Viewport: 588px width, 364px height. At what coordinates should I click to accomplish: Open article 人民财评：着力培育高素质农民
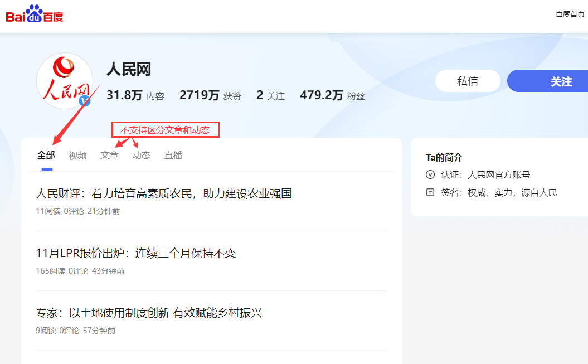tap(164, 193)
